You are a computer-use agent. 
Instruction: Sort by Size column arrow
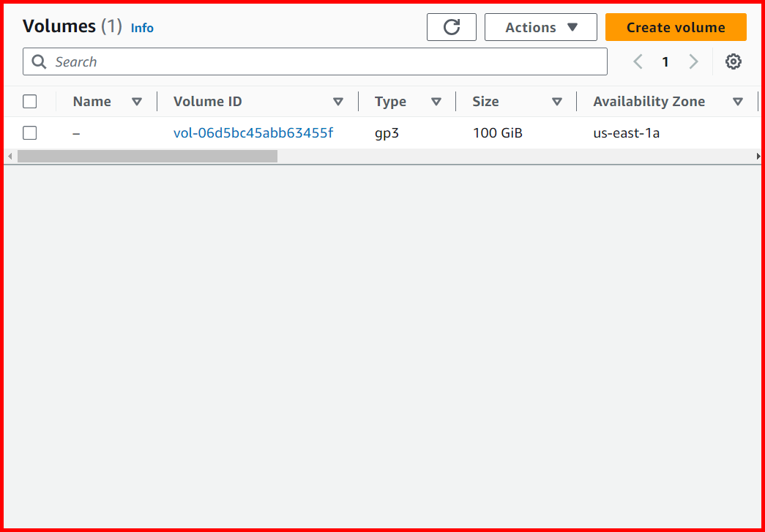[x=556, y=102]
